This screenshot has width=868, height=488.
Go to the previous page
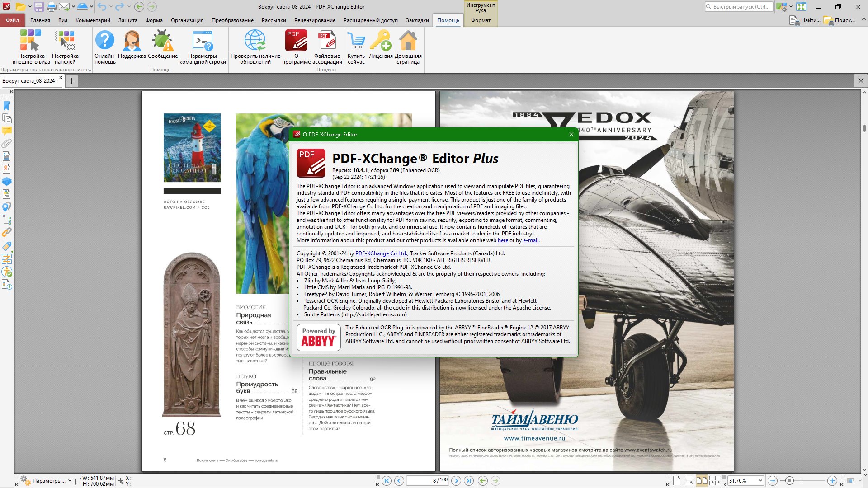399,481
